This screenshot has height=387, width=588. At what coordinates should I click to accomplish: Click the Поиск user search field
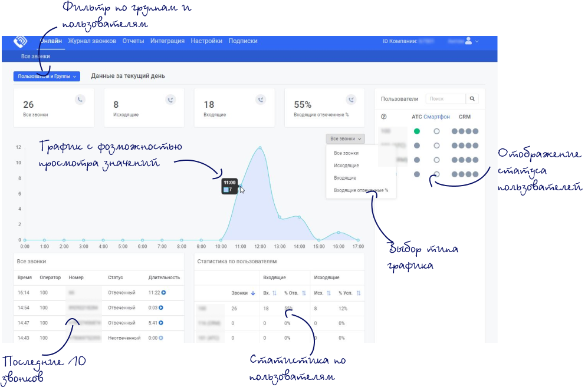[x=445, y=99]
